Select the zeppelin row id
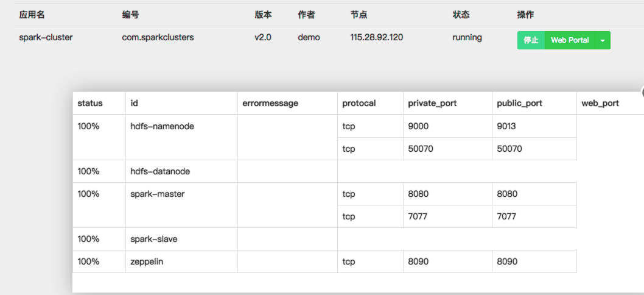The height and width of the screenshot is (295, 644). [147, 261]
